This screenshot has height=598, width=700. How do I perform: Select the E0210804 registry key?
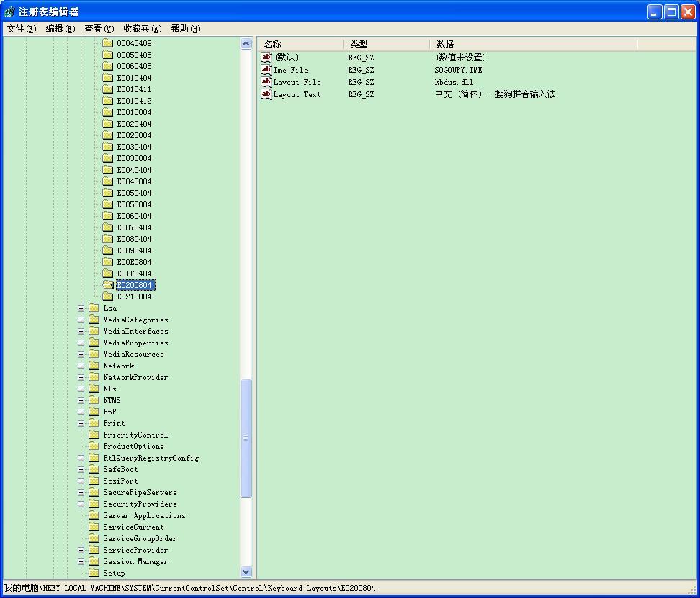pyautogui.click(x=135, y=296)
